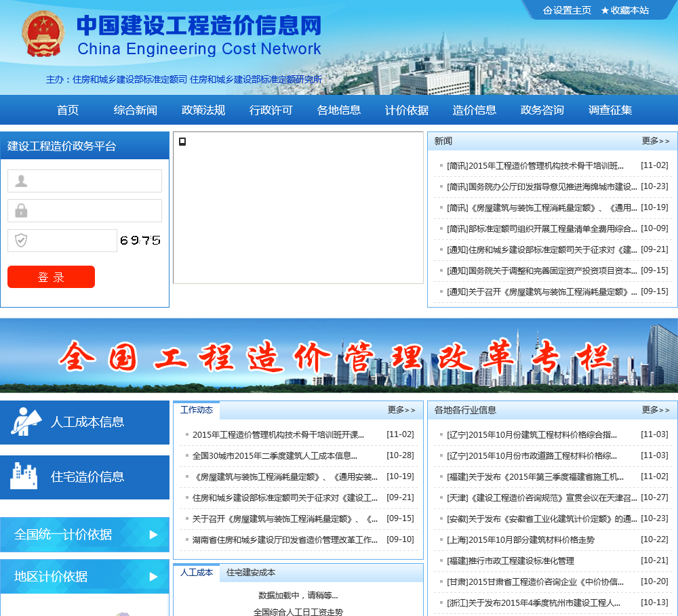The image size is (678, 616).
Task: Click the 设置主页 home icon link
Action: click(567, 10)
